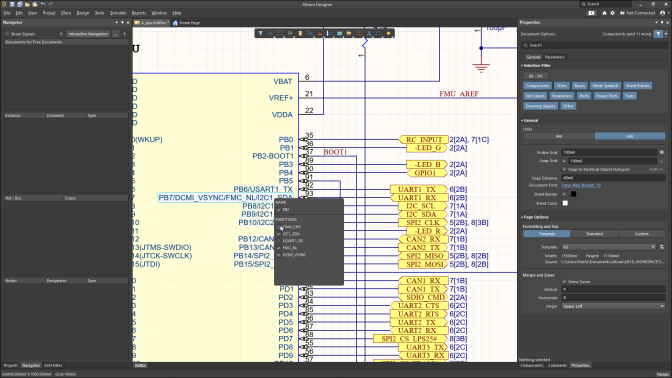Toggle the Show Zones checkbox
This screenshot has width=672, height=378.
tap(564, 282)
